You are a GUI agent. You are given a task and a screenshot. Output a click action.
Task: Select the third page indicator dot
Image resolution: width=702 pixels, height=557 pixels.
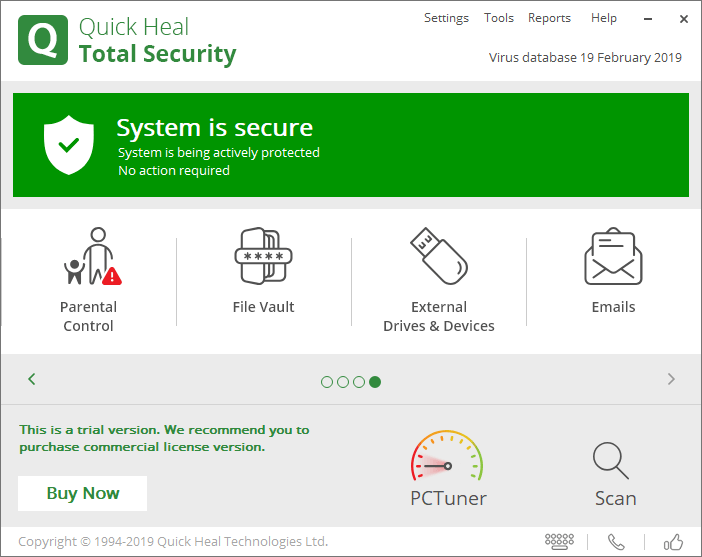[359, 382]
